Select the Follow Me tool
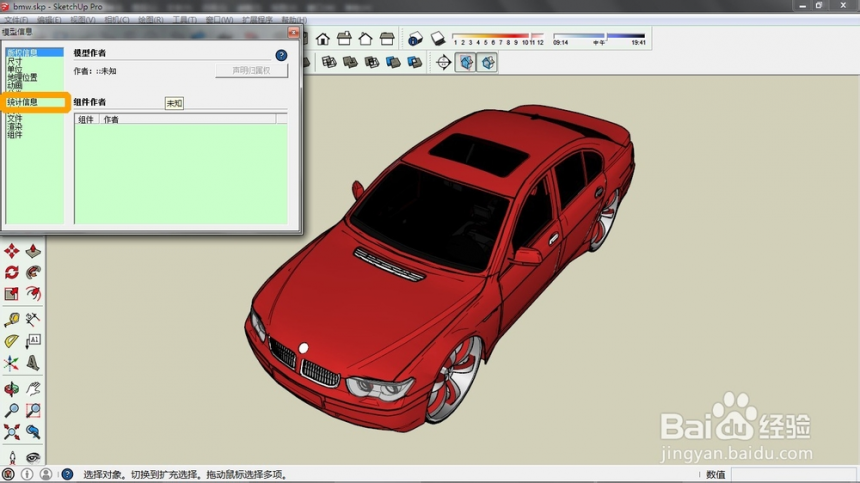This screenshot has width=860, height=483. [x=33, y=272]
